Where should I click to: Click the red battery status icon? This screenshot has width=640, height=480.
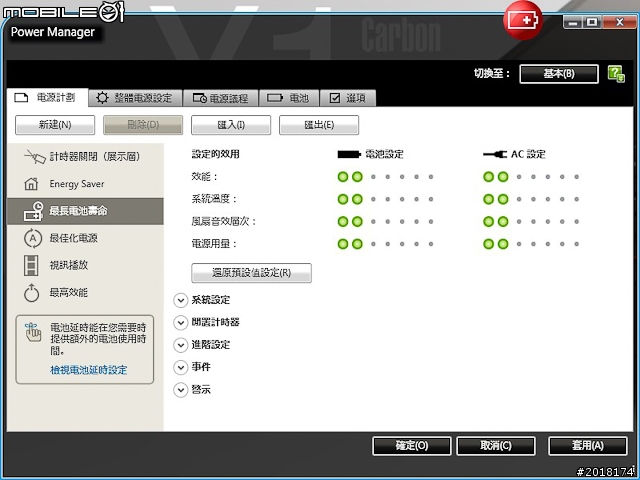tap(523, 20)
